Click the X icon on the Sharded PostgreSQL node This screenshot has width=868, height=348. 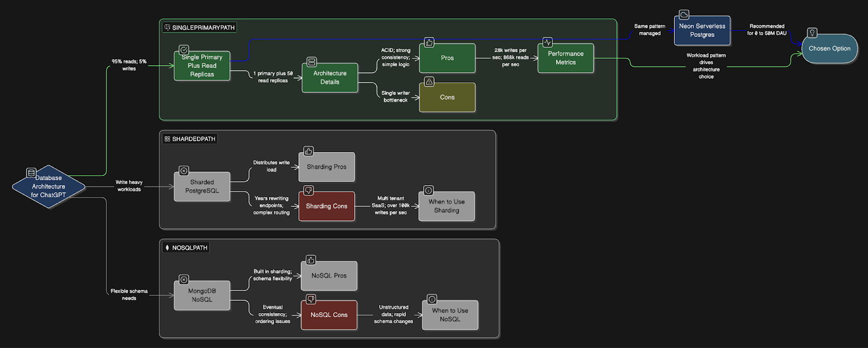tap(184, 170)
